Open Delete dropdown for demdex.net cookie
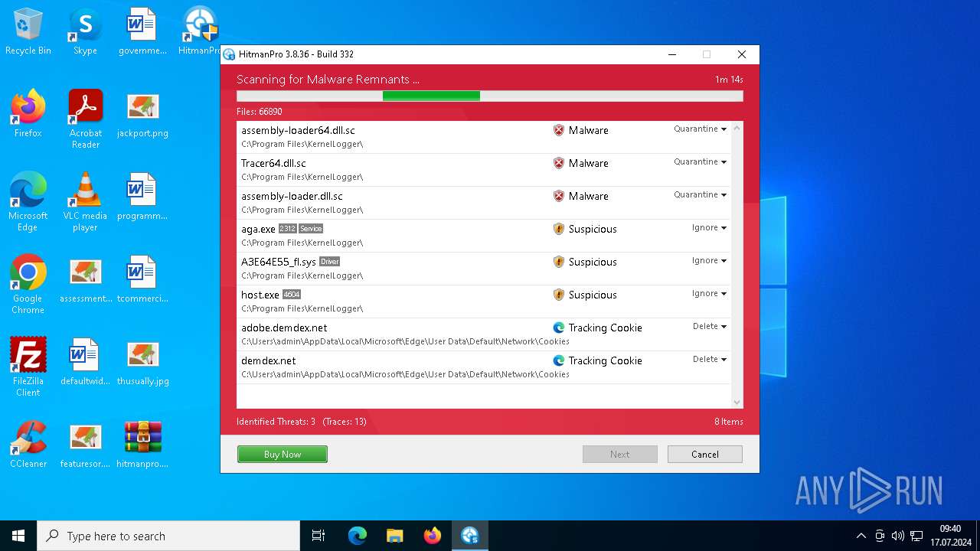The width and height of the screenshot is (980, 551). coord(709,360)
